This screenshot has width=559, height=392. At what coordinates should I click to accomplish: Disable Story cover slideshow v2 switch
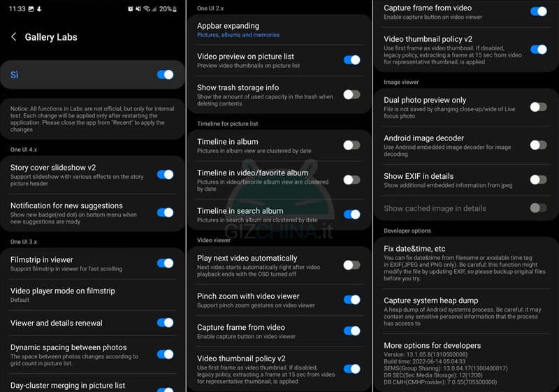click(165, 174)
